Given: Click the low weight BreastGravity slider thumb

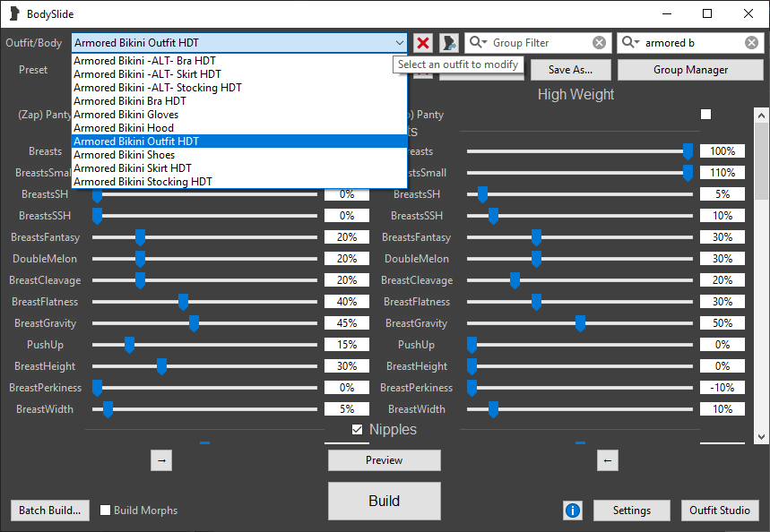Looking at the screenshot, I should coord(194,323).
